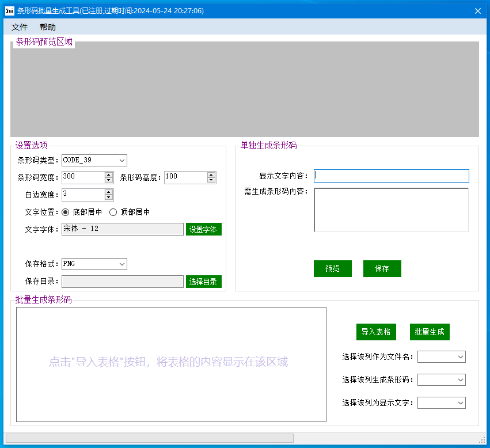This screenshot has height=448, width=490.
Task: Click the 条形码宽度 value field
Action: (x=83, y=177)
